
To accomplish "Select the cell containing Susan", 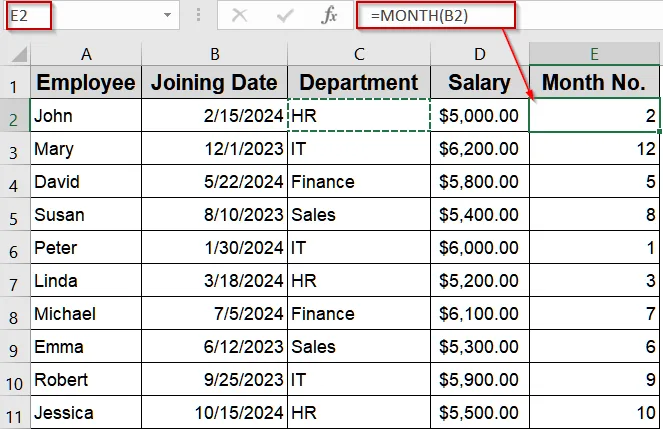I will pyautogui.click(x=86, y=214).
